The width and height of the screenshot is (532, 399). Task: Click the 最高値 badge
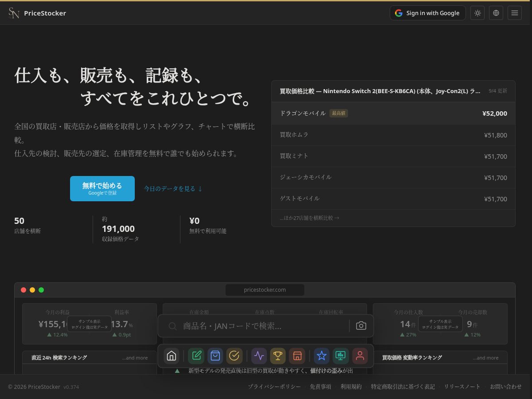coord(339,113)
